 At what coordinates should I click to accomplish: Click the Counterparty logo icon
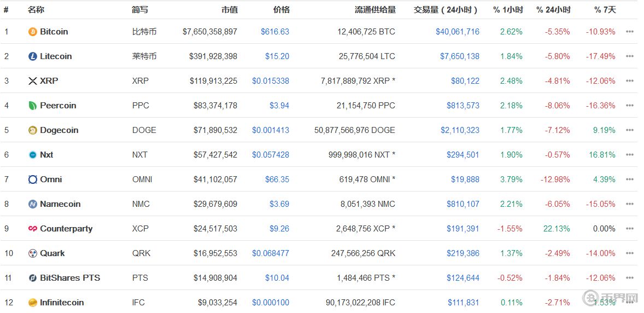tap(33, 229)
